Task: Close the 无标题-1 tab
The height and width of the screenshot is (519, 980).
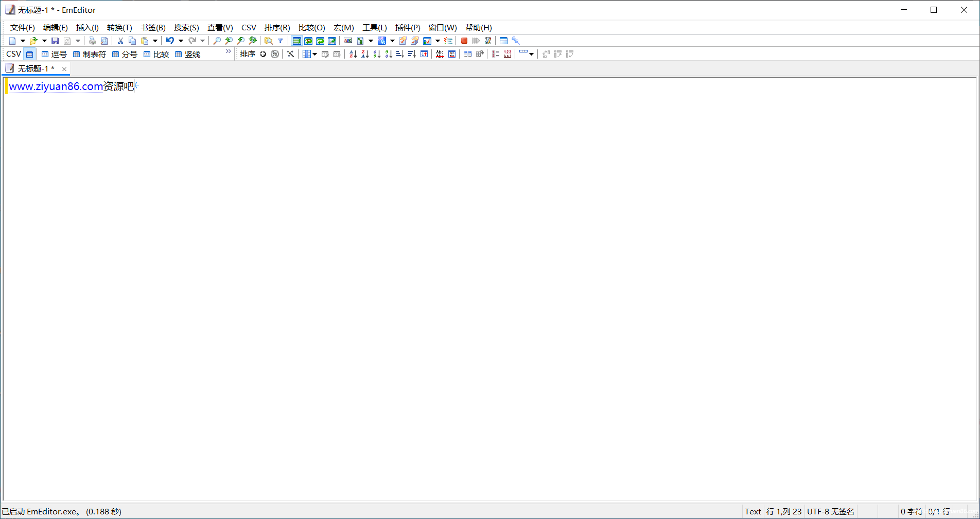Action: pos(64,69)
